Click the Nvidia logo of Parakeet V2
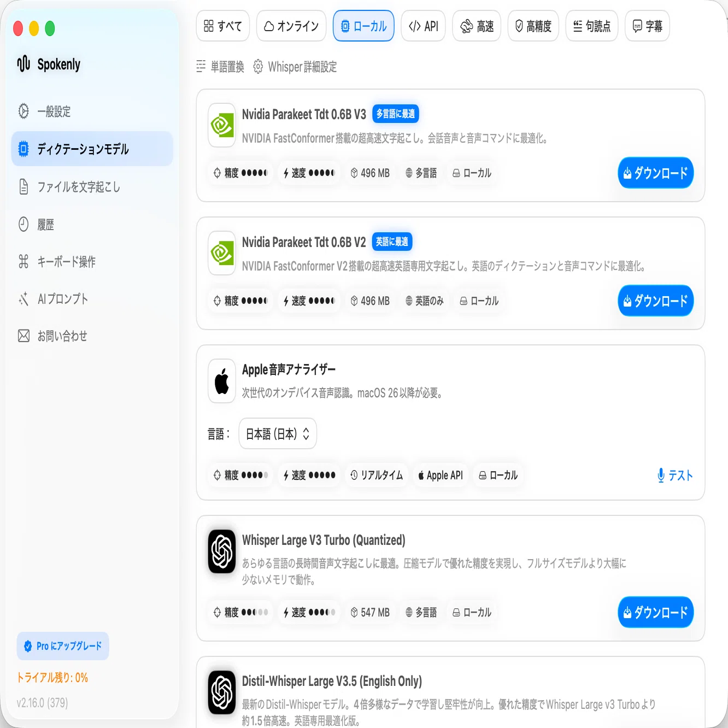Image resolution: width=728 pixels, height=728 pixels. [x=222, y=253]
